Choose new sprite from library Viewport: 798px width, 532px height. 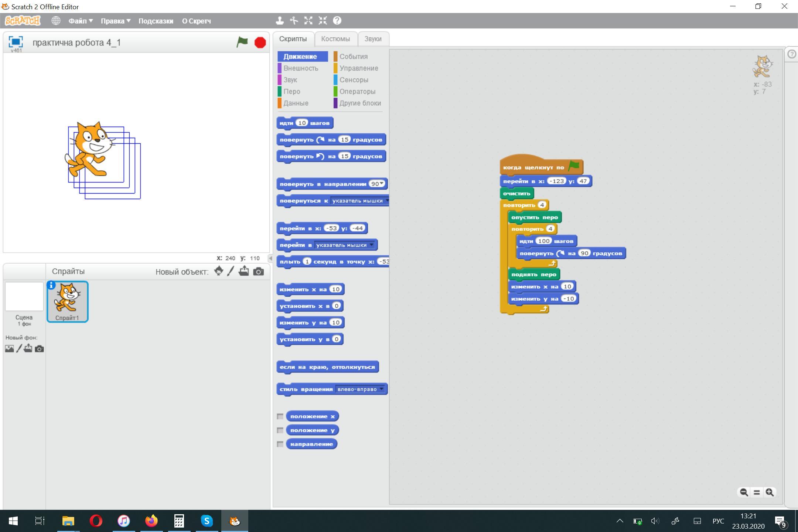(x=218, y=271)
